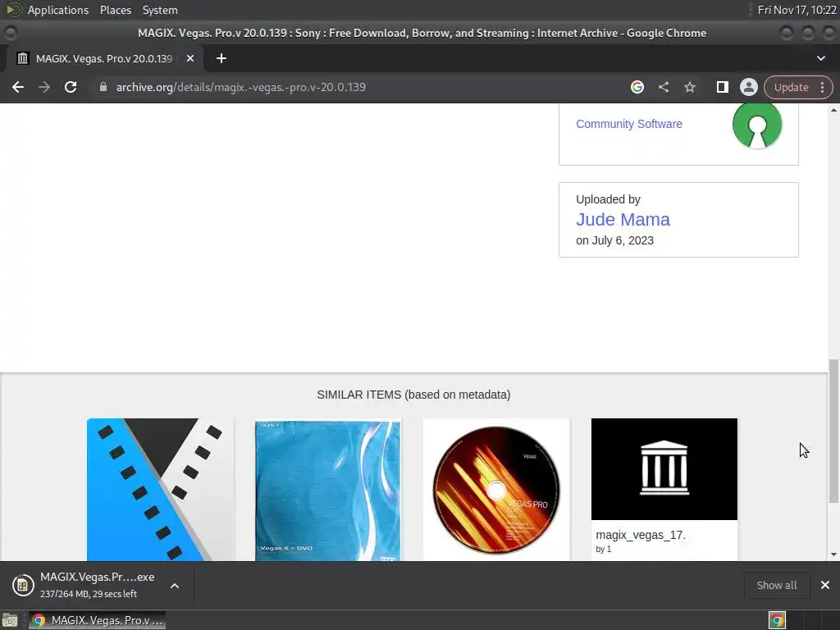
Task: Open the Chrome side panel
Action: point(722,87)
